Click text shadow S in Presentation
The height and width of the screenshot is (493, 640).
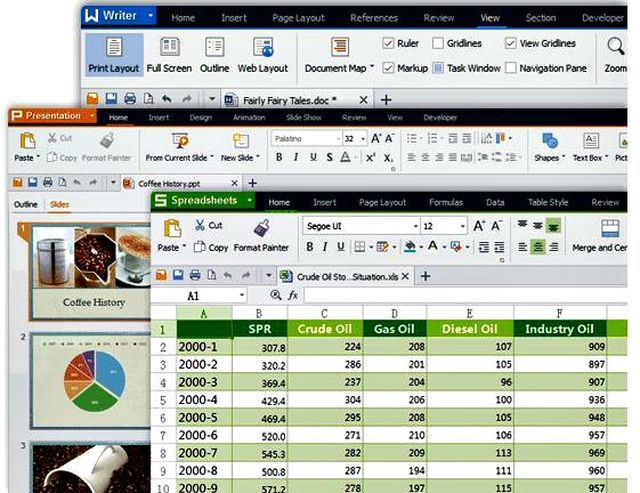(329, 157)
